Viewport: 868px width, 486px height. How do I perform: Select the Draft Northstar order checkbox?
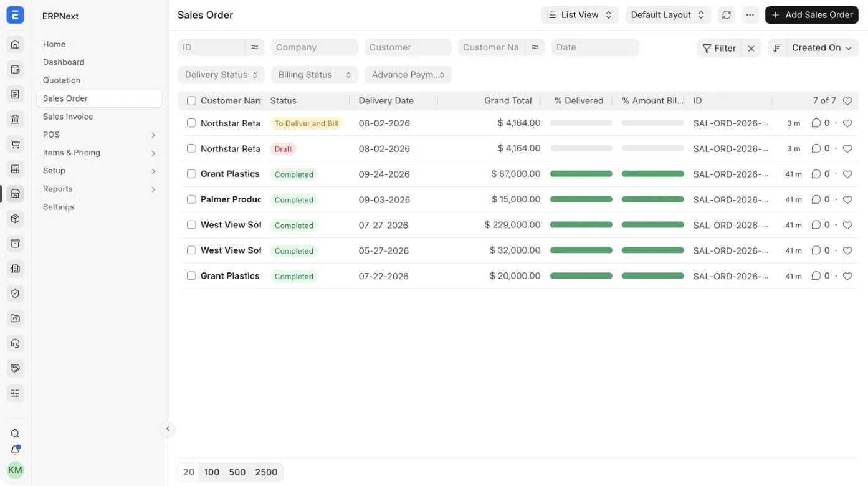tap(191, 149)
